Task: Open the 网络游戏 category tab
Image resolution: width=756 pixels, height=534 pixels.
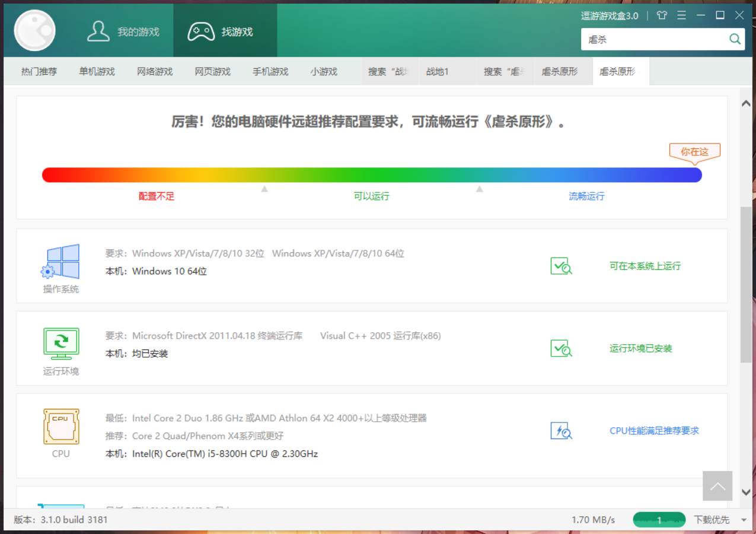Action: pyautogui.click(x=155, y=71)
